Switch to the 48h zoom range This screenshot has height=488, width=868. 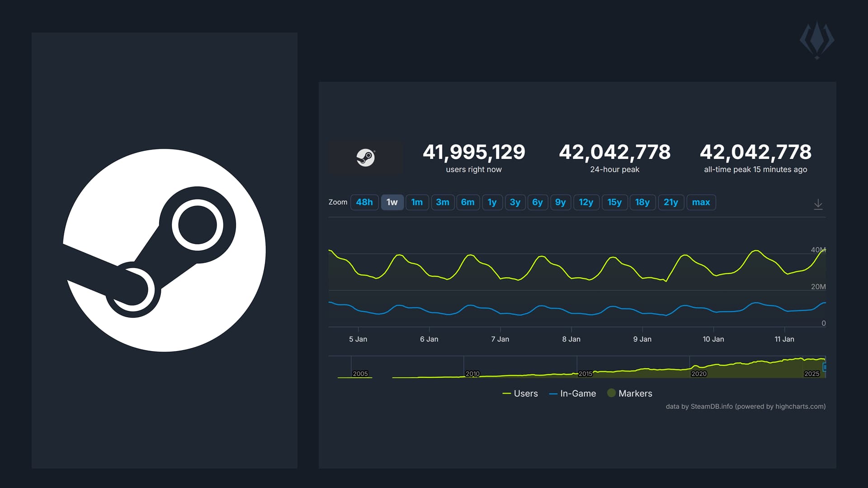click(x=364, y=202)
